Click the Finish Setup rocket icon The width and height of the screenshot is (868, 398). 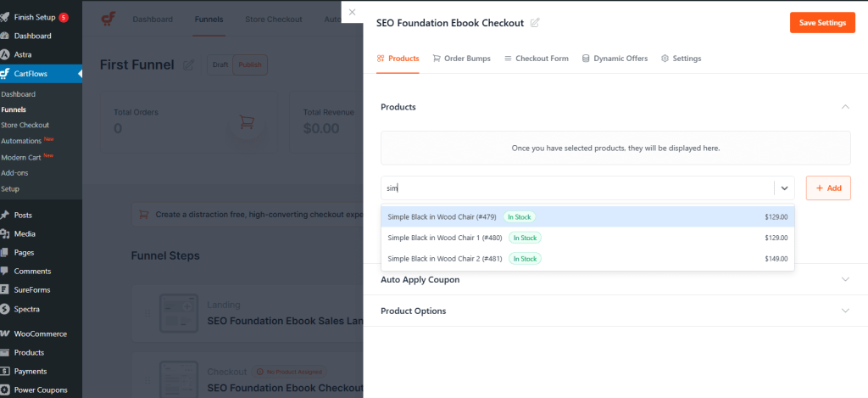point(5,17)
